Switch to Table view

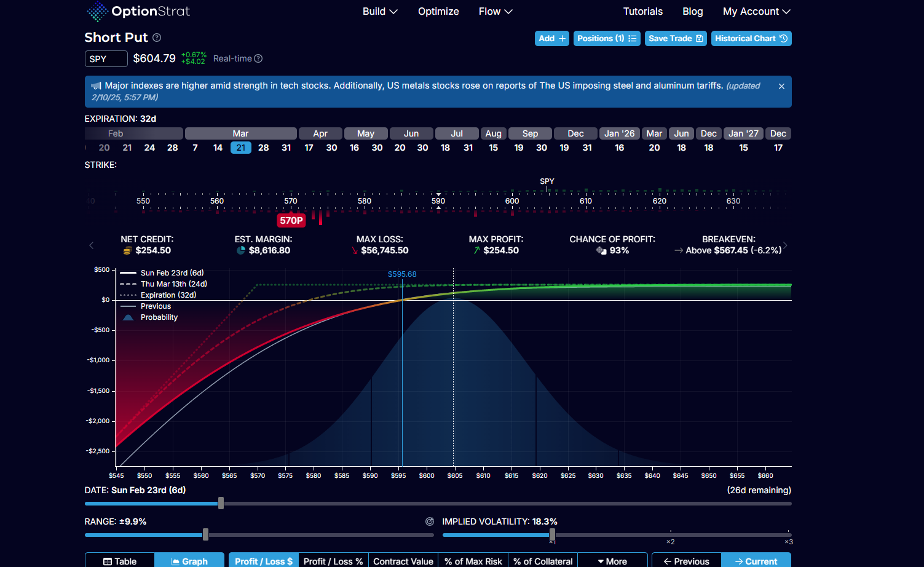(120, 561)
